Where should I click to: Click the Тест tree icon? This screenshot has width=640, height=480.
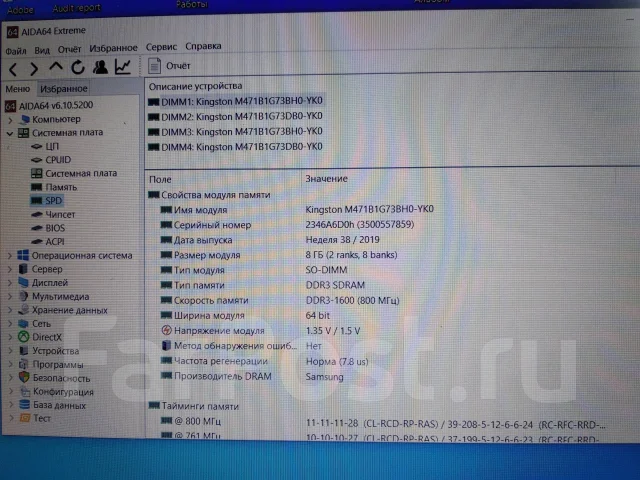point(25,418)
